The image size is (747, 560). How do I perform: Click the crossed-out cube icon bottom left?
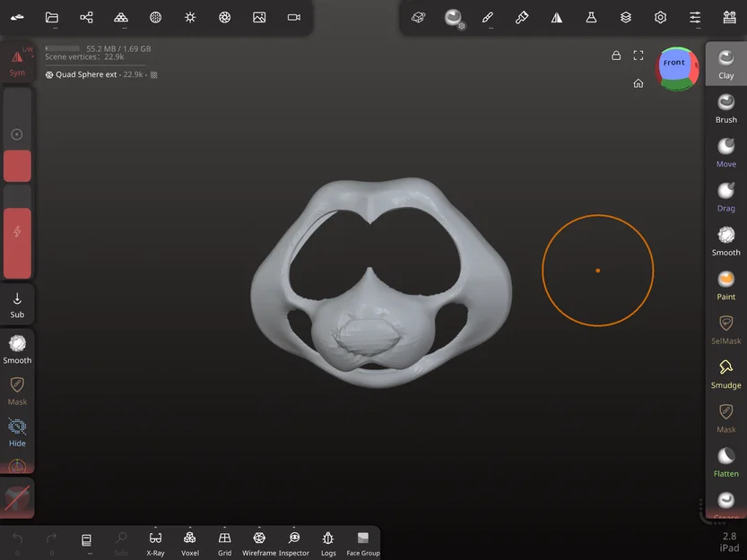pyautogui.click(x=17, y=498)
